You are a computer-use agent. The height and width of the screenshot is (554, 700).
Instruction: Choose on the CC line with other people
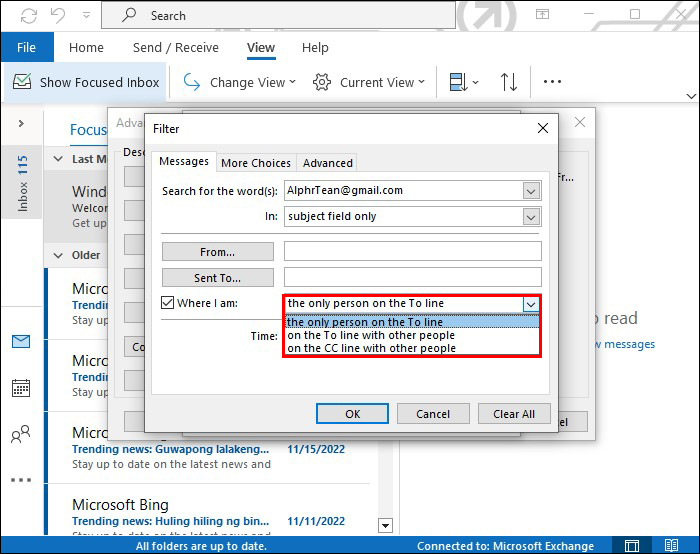(x=412, y=348)
